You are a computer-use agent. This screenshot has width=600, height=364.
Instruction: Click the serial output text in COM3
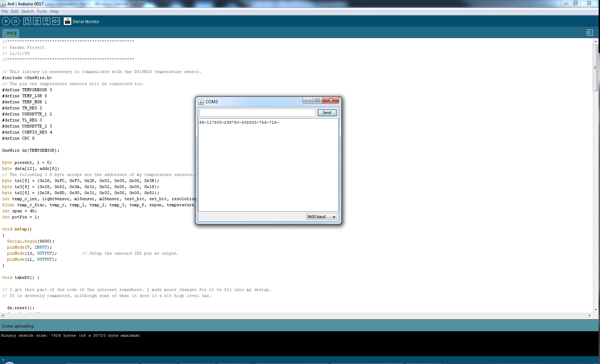coord(239,123)
